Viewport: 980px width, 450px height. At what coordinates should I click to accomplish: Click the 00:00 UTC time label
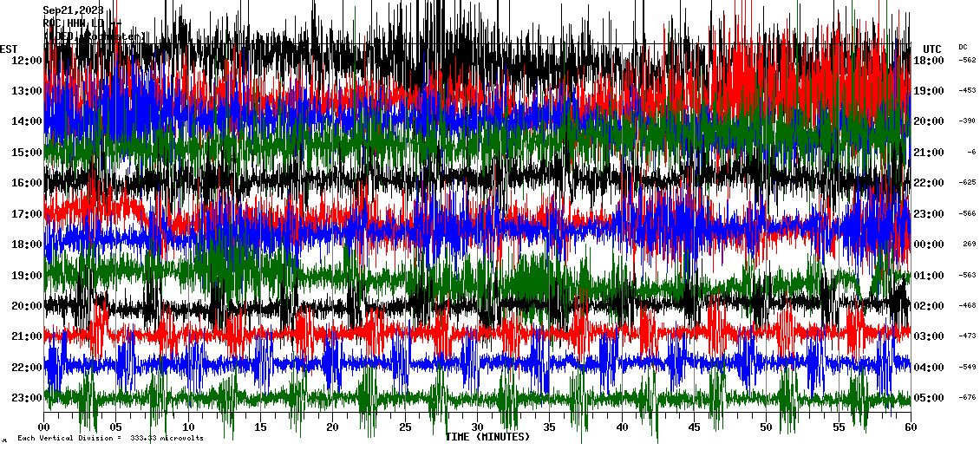pos(928,245)
